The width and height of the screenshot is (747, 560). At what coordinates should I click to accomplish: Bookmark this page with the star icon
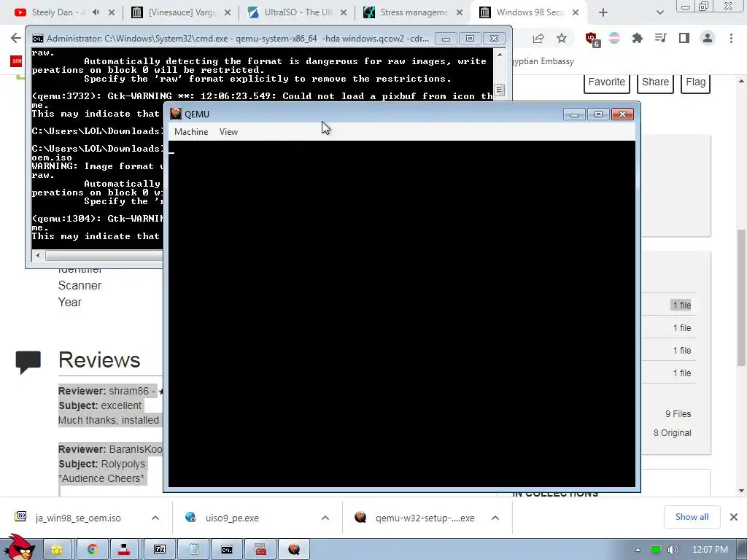pos(562,38)
